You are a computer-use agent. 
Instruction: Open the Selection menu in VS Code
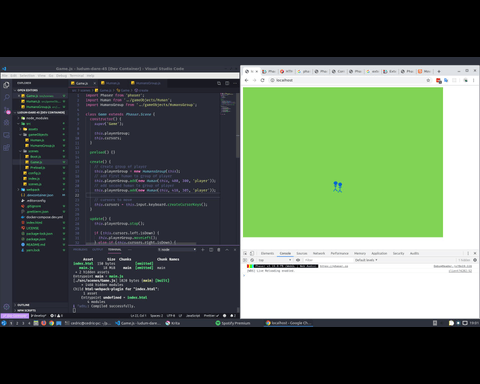(x=27, y=76)
